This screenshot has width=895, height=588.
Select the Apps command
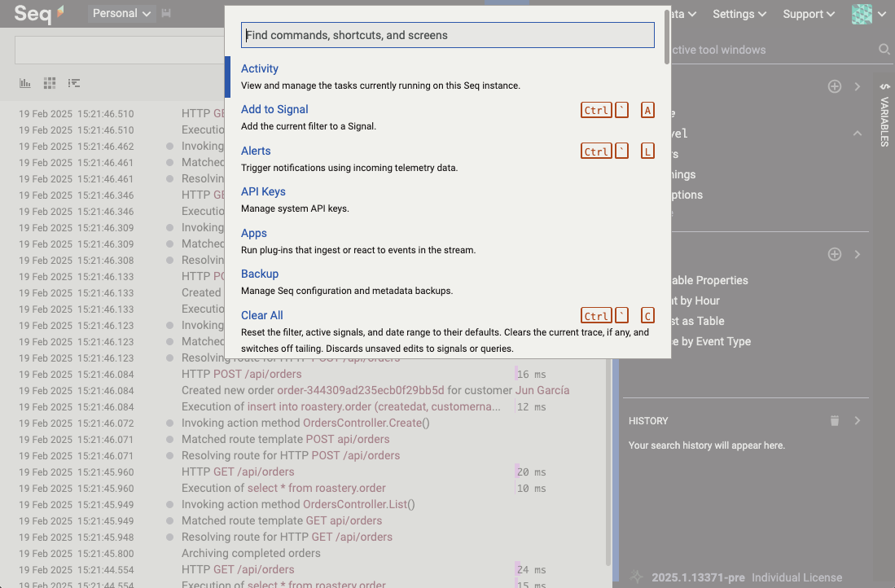(448, 241)
